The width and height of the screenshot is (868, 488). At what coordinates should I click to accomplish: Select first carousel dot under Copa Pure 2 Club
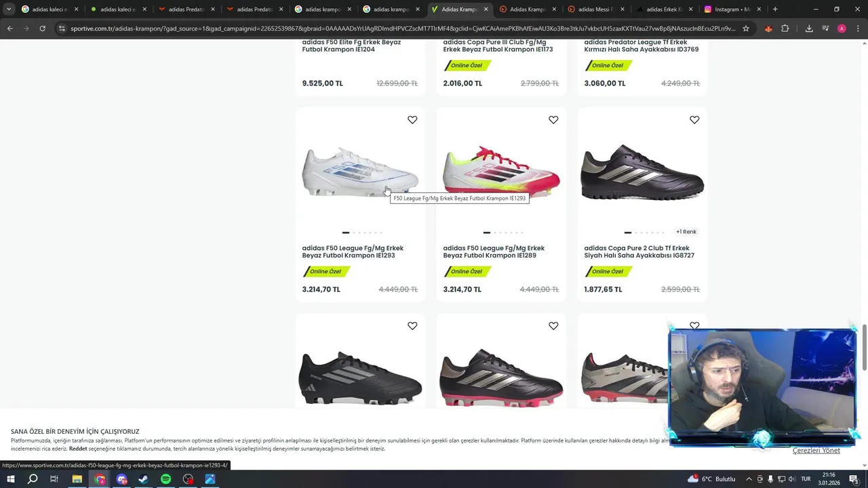627,232
